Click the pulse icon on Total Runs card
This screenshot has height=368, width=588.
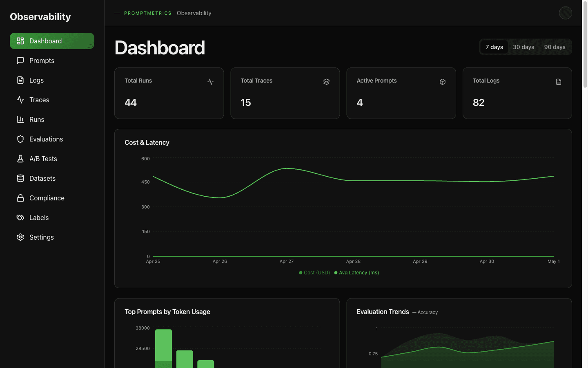click(x=210, y=82)
